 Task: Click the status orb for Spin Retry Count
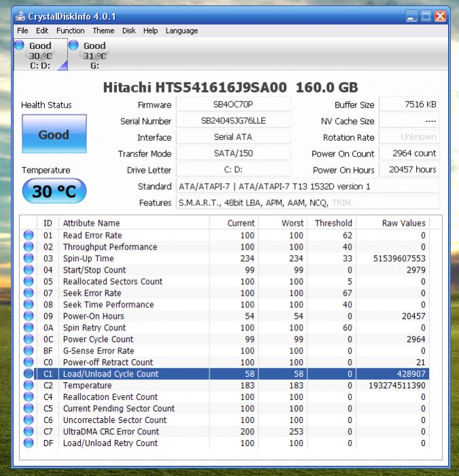point(29,328)
